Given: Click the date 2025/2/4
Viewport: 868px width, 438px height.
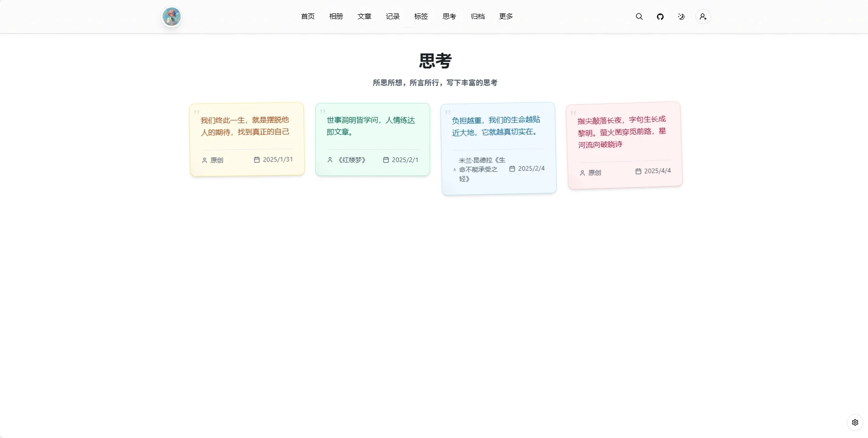Looking at the screenshot, I should click(532, 168).
